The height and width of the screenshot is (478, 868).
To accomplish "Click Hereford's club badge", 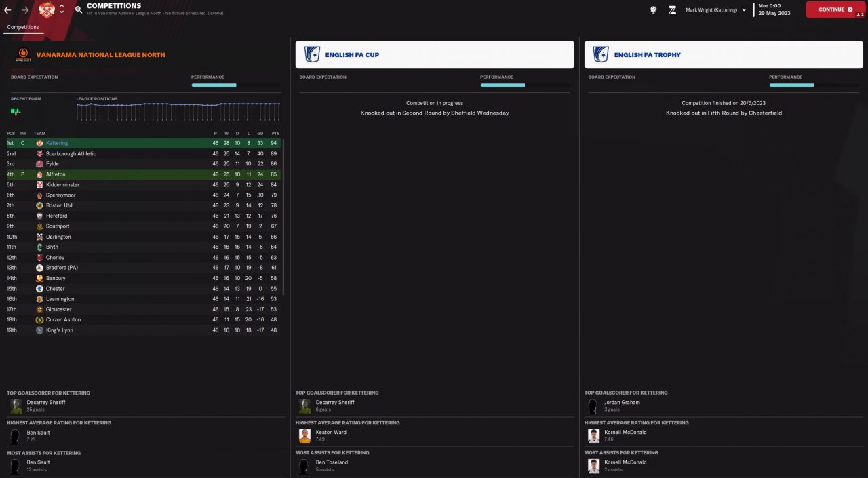I will coord(39,216).
